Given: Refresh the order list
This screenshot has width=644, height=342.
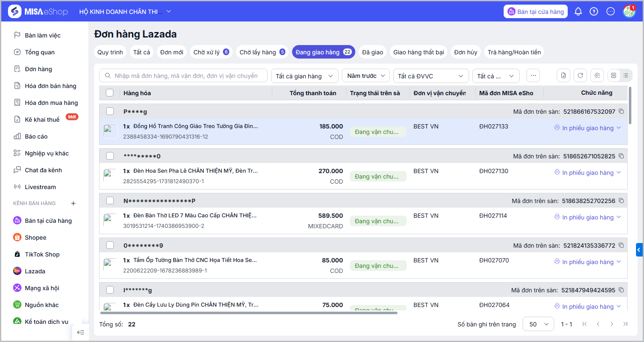Looking at the screenshot, I should point(580,76).
